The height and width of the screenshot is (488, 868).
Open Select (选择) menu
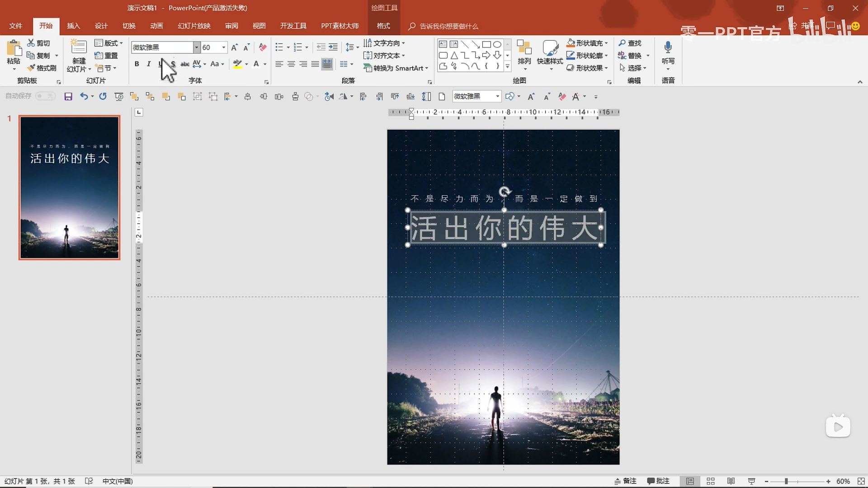pyautogui.click(x=632, y=68)
